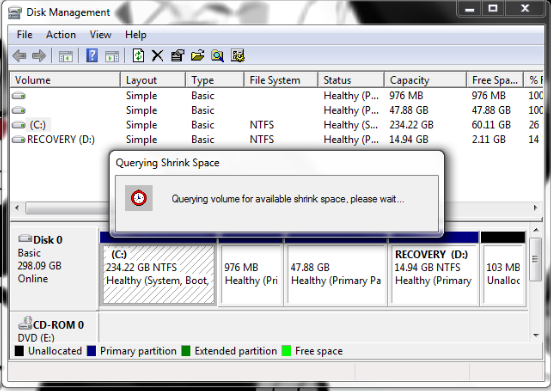Toggle the action pane toolbar icon

tap(112, 56)
